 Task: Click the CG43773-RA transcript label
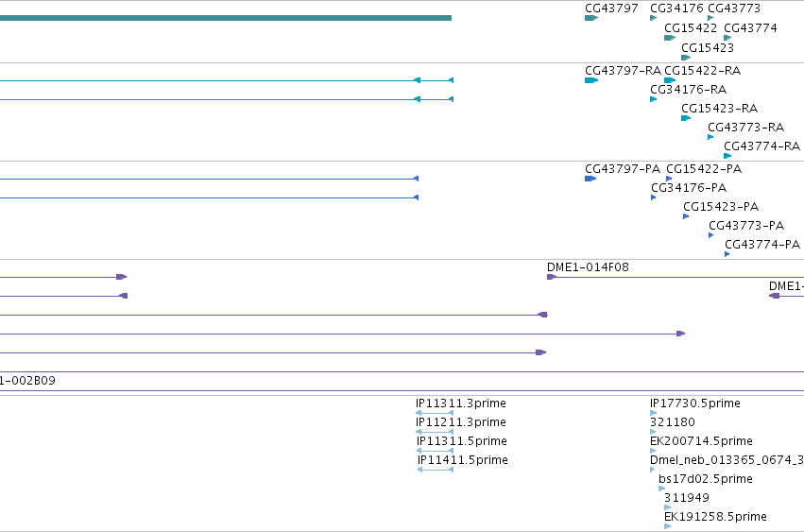click(x=745, y=128)
